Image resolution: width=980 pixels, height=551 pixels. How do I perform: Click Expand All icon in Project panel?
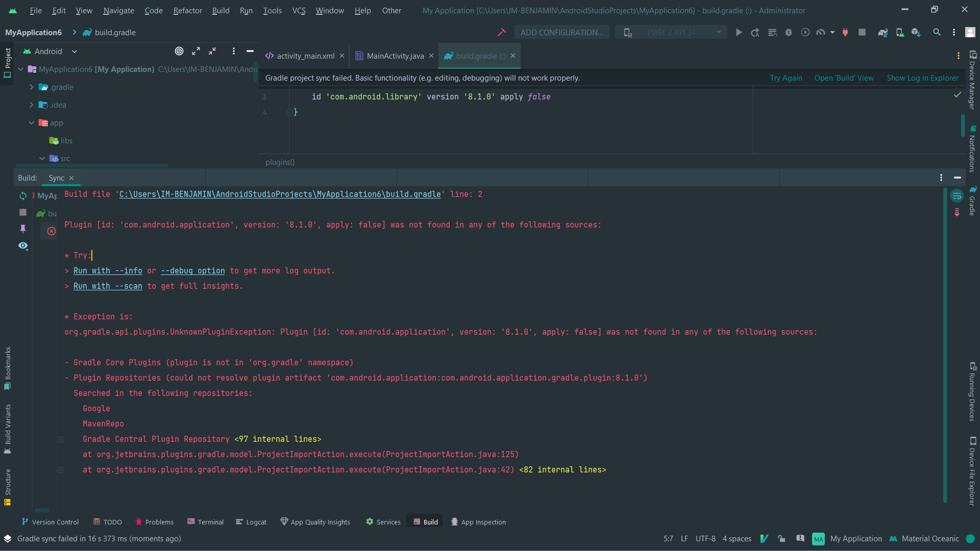tap(196, 51)
